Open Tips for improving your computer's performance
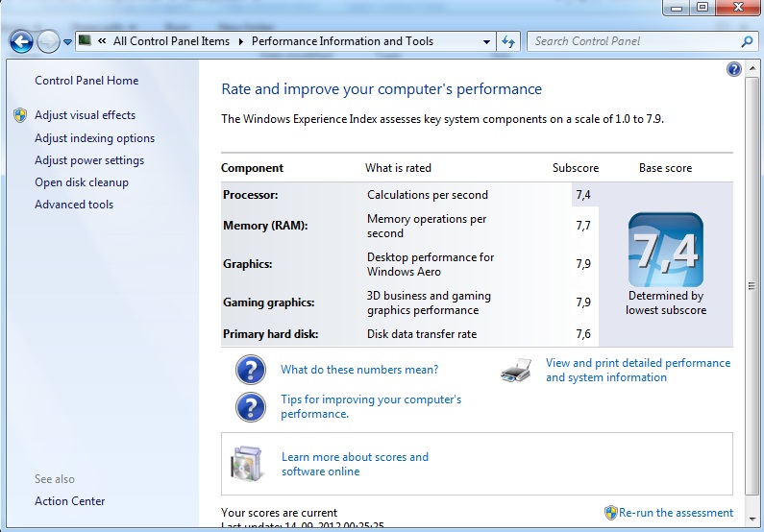Image resolution: width=764 pixels, height=532 pixels. [x=371, y=407]
